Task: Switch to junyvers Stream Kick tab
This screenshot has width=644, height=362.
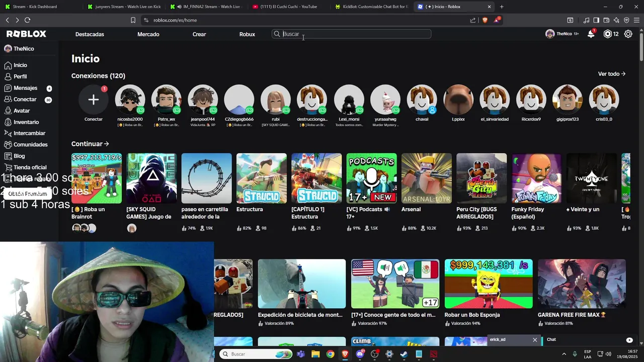Action: coord(124,7)
